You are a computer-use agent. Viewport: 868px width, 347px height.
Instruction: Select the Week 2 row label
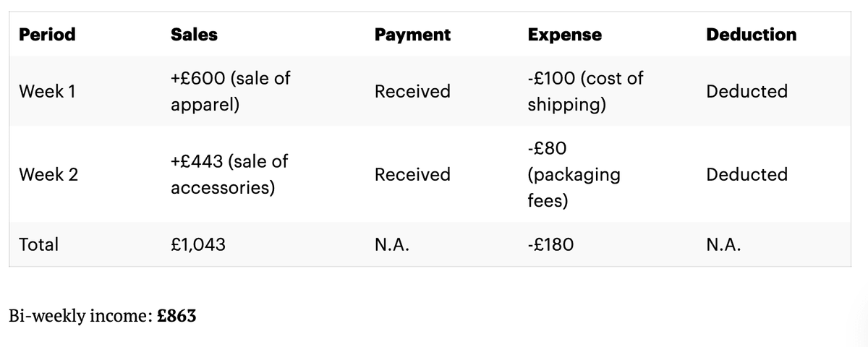pyautogui.click(x=48, y=174)
